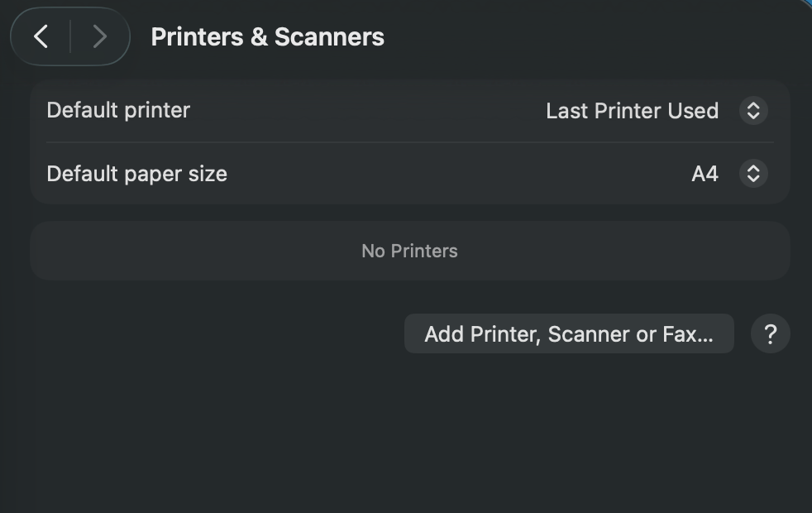This screenshot has width=812, height=513.
Task: Click Add Printer, Scanner or Fax button
Action: [x=569, y=333]
